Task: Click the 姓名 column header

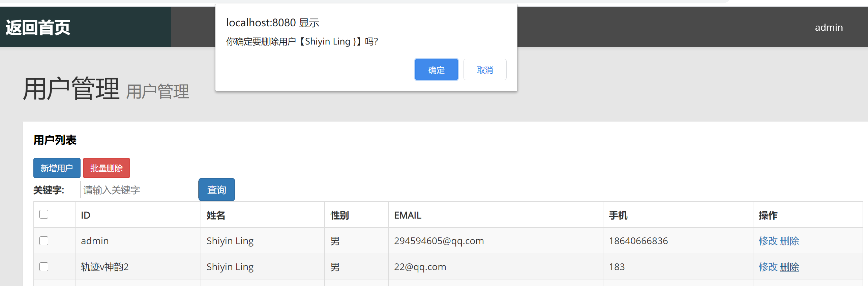Action: click(216, 215)
